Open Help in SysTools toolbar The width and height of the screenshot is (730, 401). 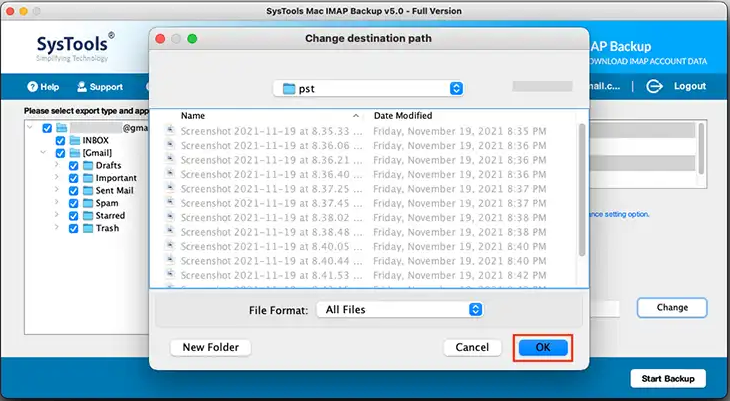pyautogui.click(x=43, y=87)
